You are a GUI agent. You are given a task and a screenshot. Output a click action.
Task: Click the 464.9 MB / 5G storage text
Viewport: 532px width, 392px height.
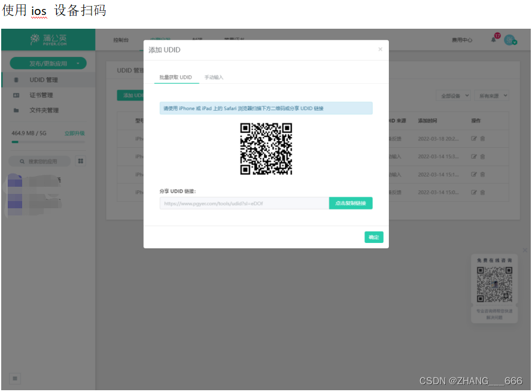pos(29,133)
